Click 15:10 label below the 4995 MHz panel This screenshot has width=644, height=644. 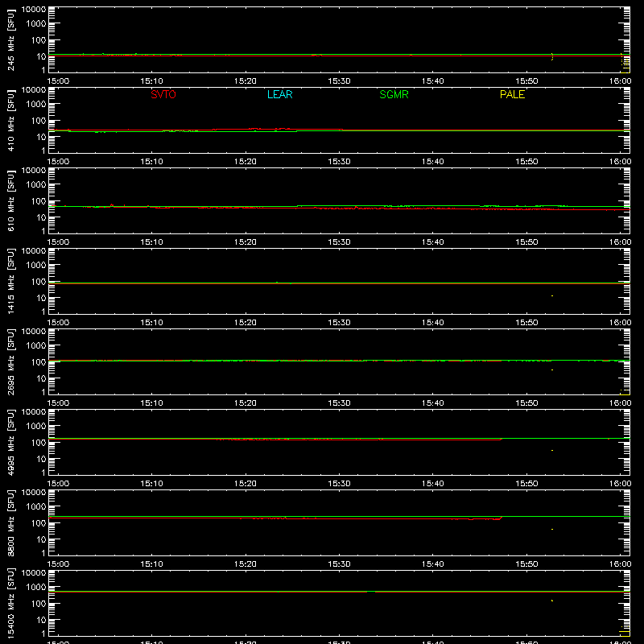151,484
